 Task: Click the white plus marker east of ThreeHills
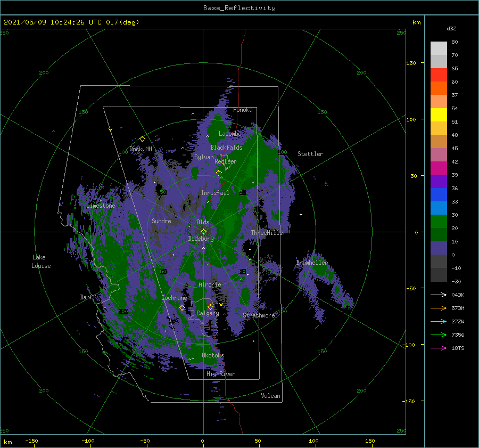point(301,214)
